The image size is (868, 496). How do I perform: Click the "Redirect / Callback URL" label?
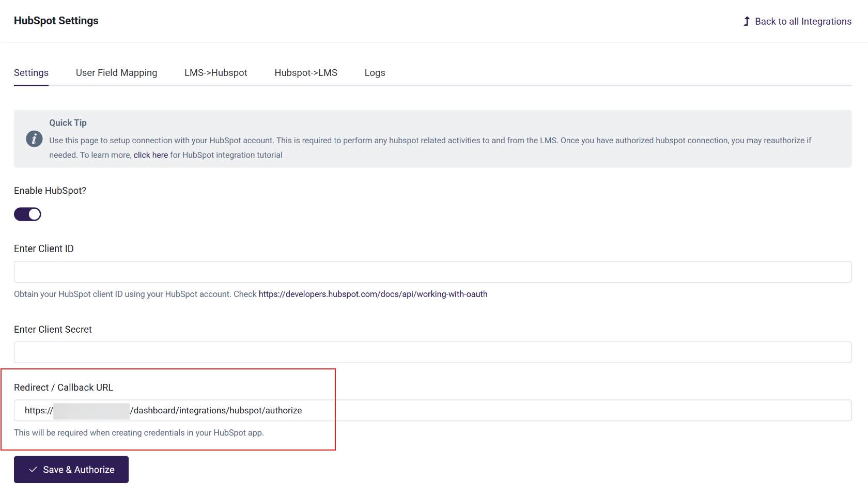pyautogui.click(x=64, y=388)
